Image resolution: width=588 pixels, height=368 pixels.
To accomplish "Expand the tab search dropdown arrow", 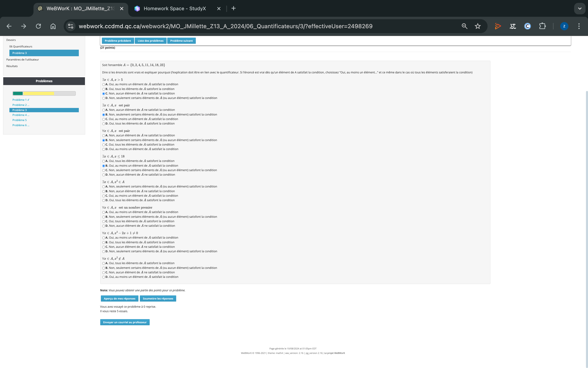I will click(580, 9).
